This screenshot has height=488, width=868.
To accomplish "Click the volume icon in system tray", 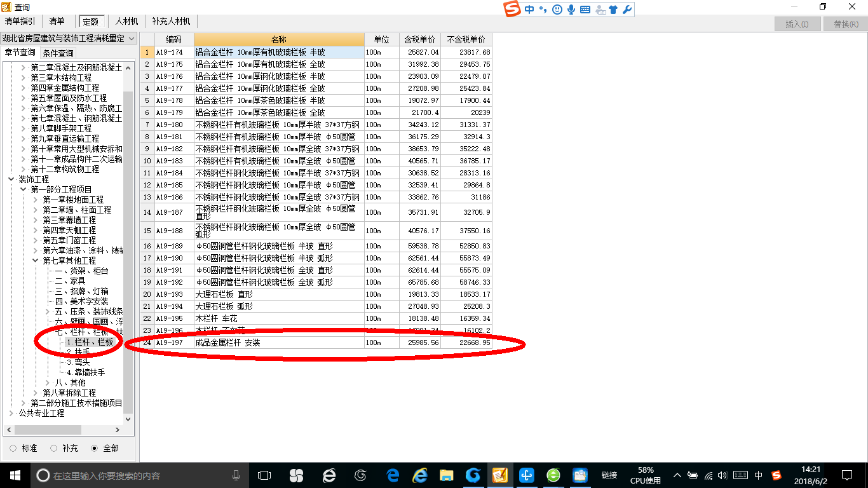I will tap(722, 475).
